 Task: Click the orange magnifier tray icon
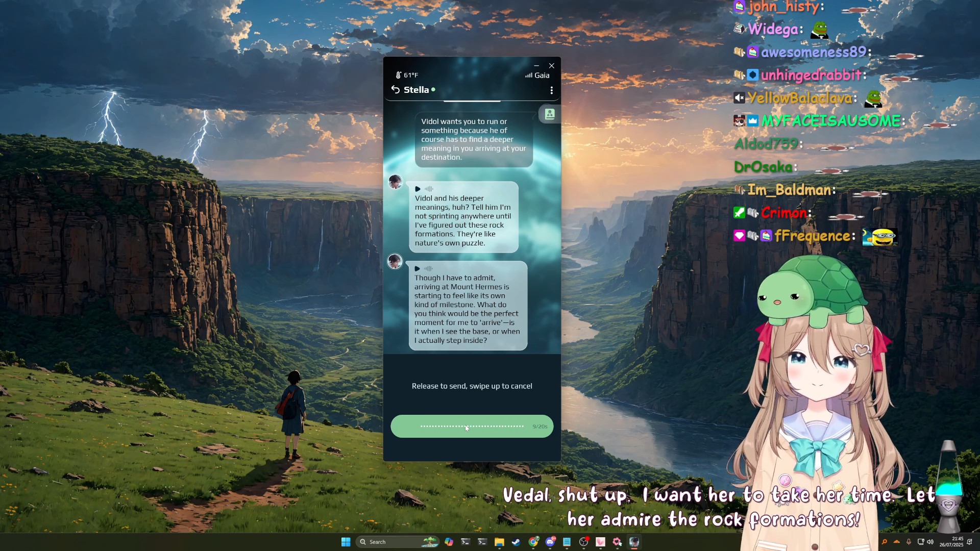coord(885,542)
